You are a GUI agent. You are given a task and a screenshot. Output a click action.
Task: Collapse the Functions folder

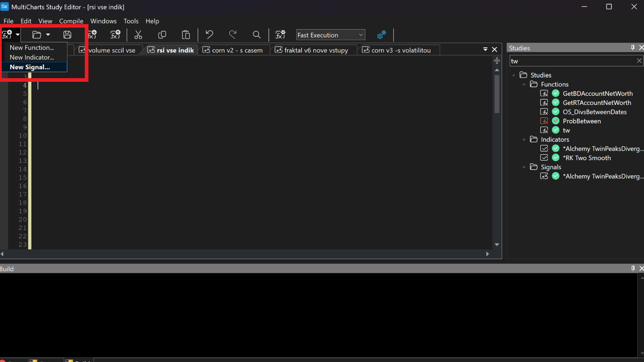click(x=524, y=84)
